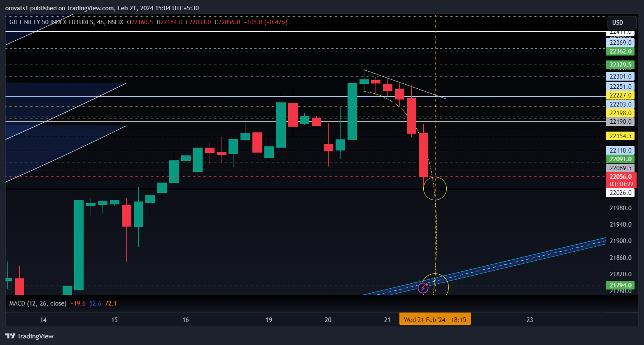644x345 pixels.
Task: Click the gray price label 22190.0
Action: (621, 122)
